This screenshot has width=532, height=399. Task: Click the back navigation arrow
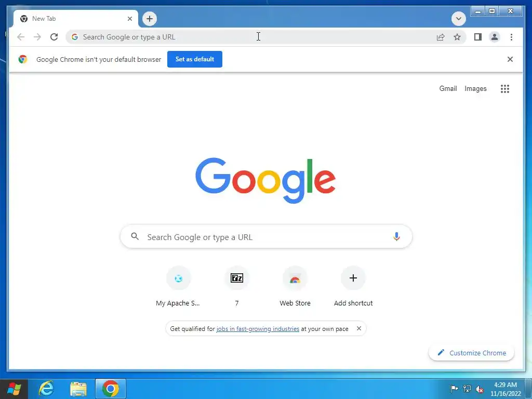click(x=21, y=37)
